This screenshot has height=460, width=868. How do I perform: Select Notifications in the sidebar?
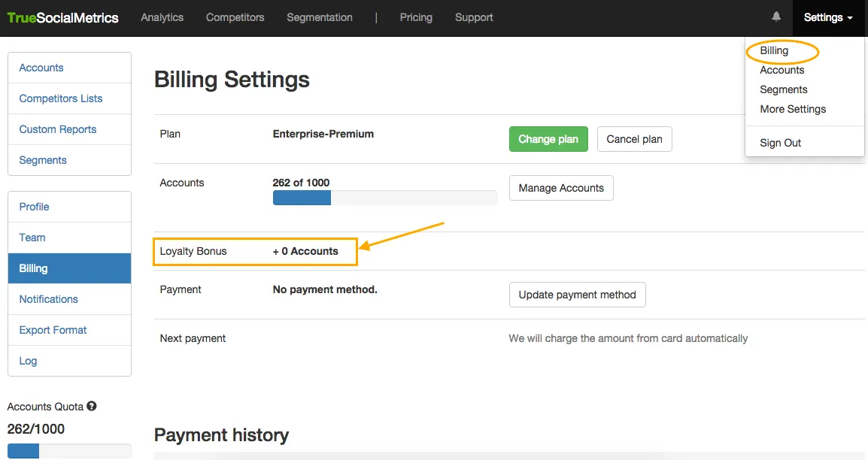(49, 299)
